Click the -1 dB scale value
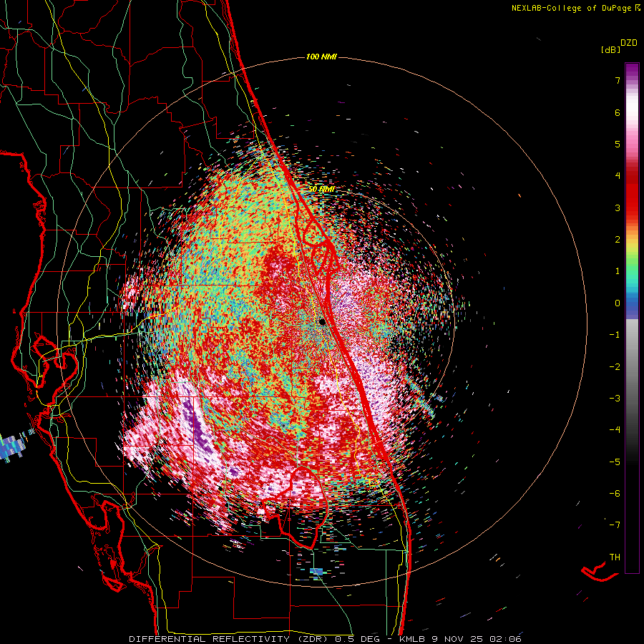Screen dimensions: 644x644 coord(615,335)
